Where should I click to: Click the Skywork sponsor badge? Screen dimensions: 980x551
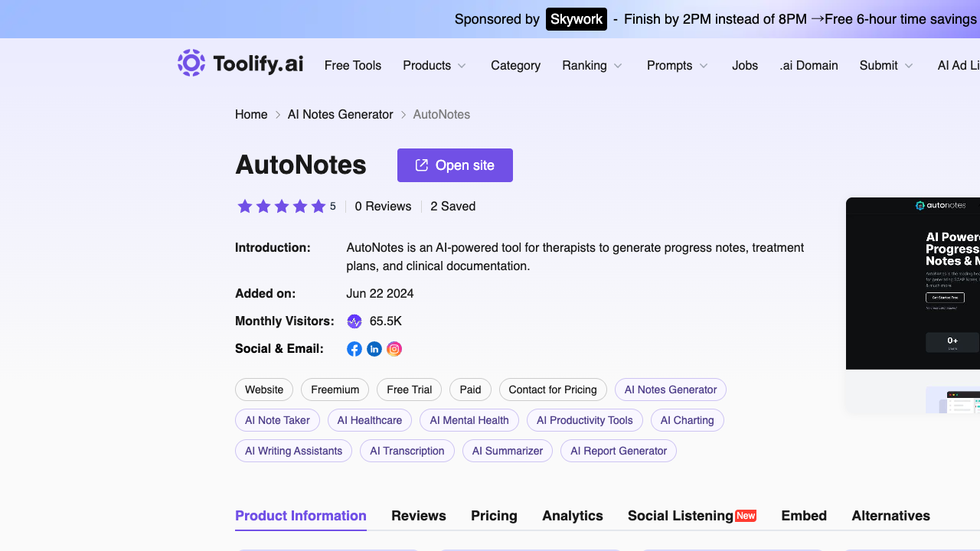tap(577, 19)
